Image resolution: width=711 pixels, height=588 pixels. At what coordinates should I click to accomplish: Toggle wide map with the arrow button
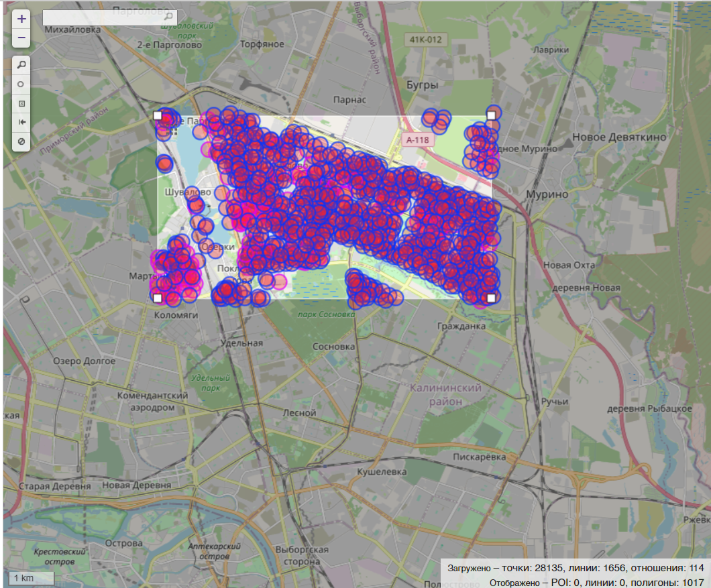[x=21, y=123]
